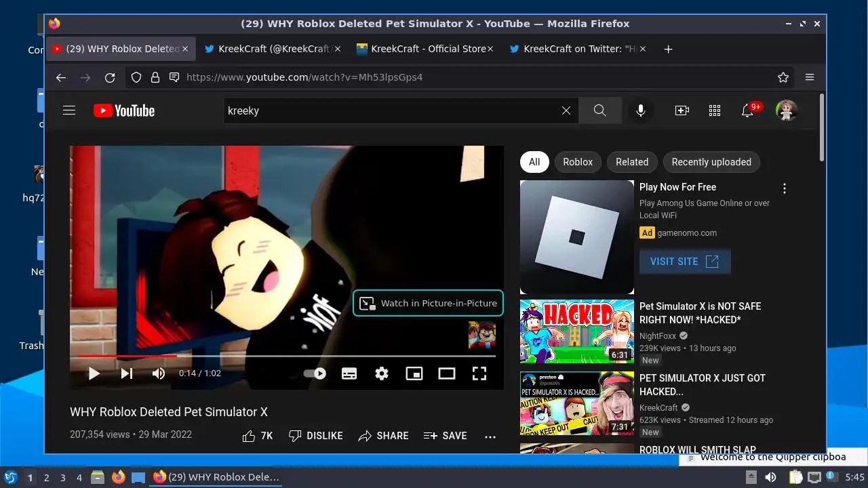Click the VISIT SITE ad button
Viewport: 868px width, 488px height.
685,262
